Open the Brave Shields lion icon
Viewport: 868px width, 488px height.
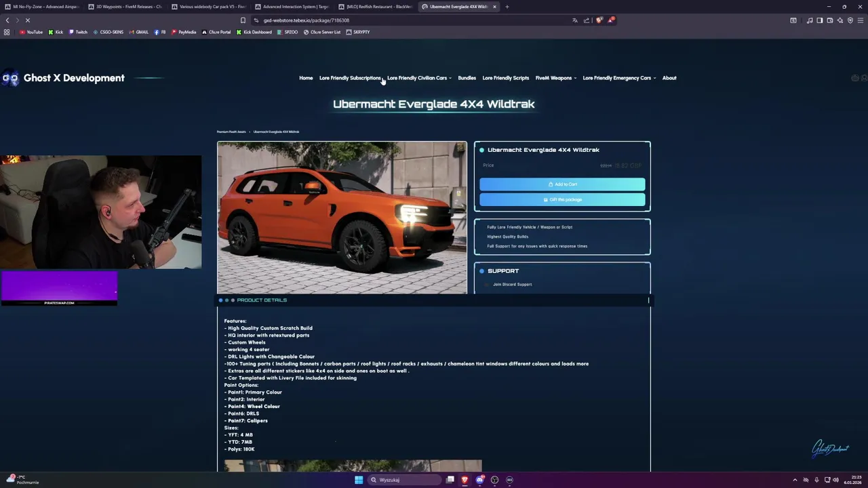[599, 20]
